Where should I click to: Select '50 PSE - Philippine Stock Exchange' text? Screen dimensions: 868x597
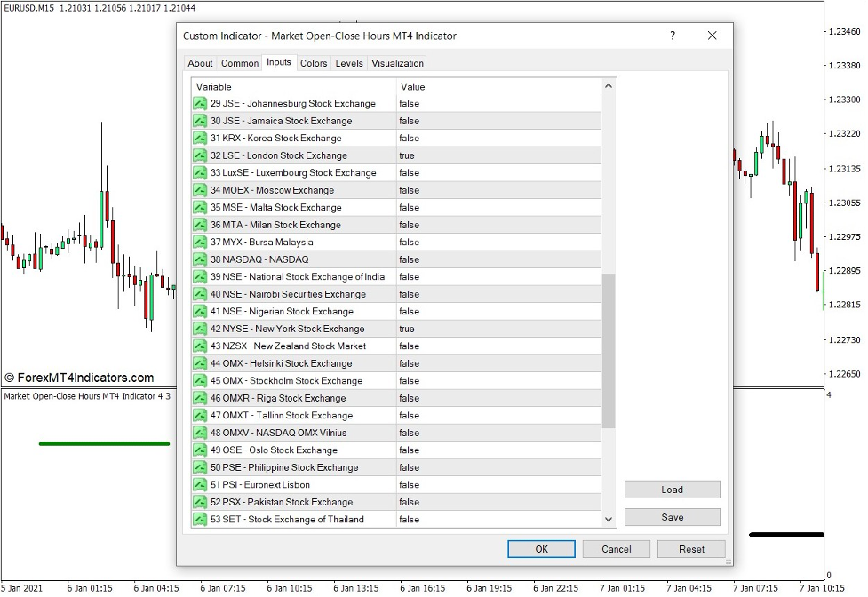(x=284, y=467)
